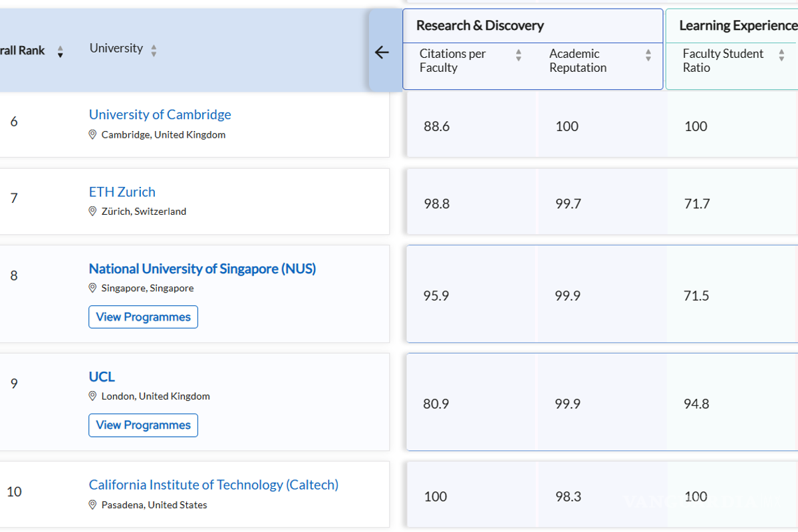The width and height of the screenshot is (798, 532).
Task: Sort by Citations per Faculty arrows
Action: [x=519, y=55]
